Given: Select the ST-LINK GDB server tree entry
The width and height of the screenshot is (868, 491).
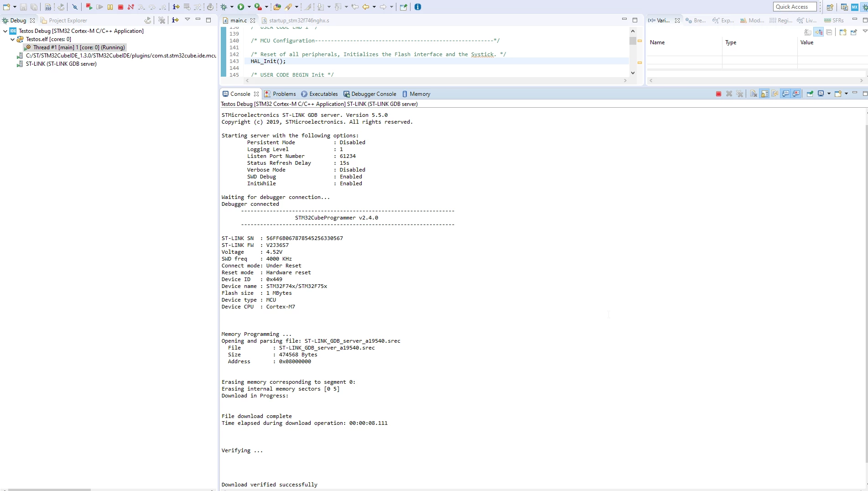Looking at the screenshot, I should click(x=57, y=64).
